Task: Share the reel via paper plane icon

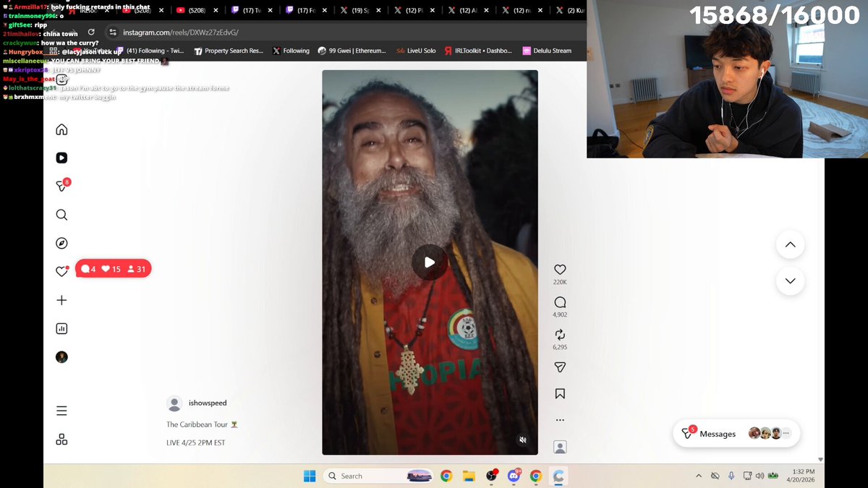Action: coord(560,367)
